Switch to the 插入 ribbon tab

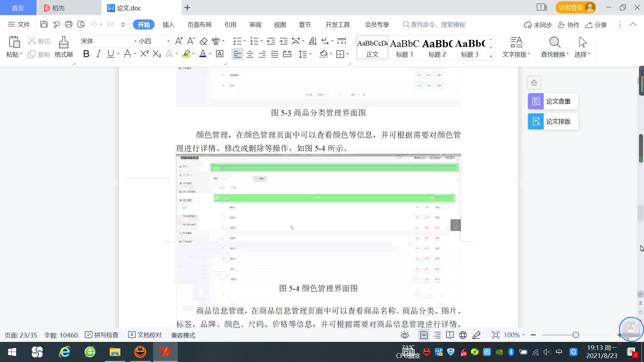point(168,25)
